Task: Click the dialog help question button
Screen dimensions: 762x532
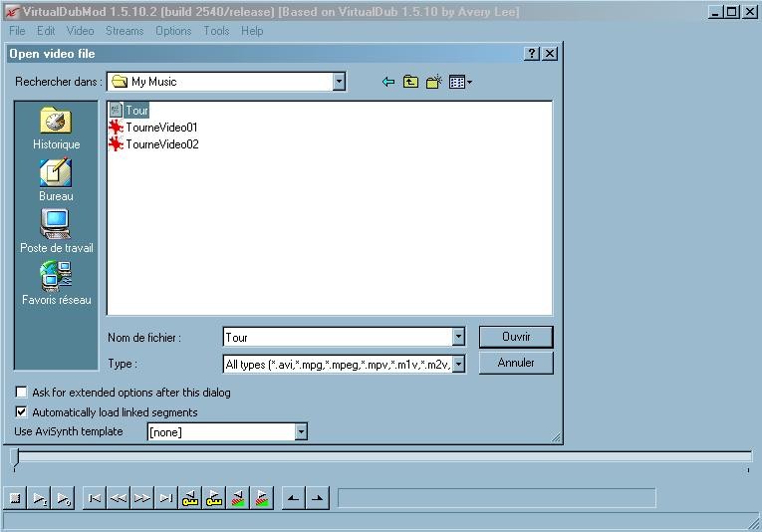Action: [x=532, y=54]
